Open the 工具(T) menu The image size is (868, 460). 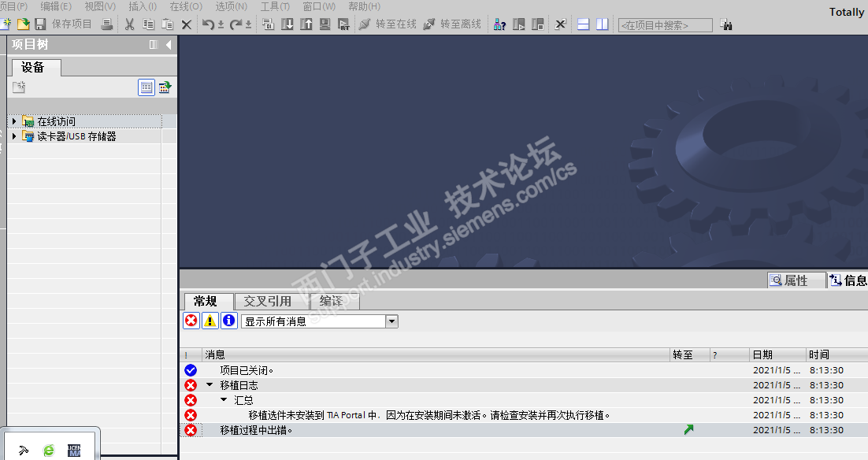coord(275,6)
